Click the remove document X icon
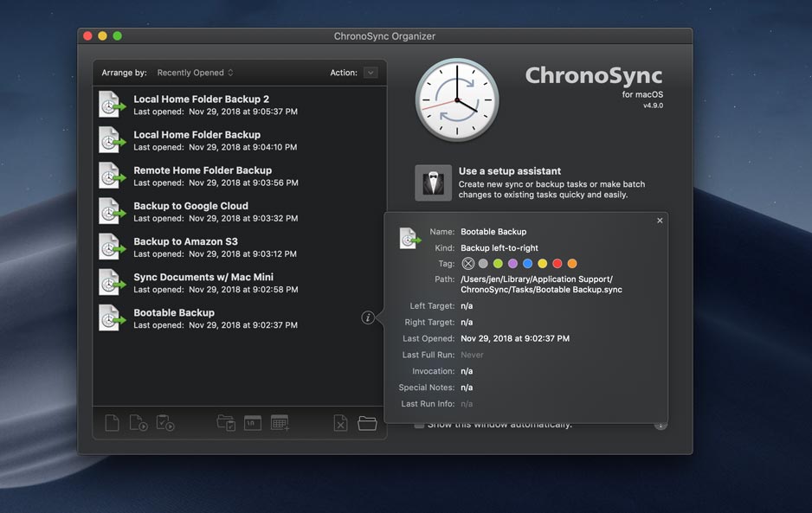Viewport: 812px width, 513px height. tap(340, 423)
